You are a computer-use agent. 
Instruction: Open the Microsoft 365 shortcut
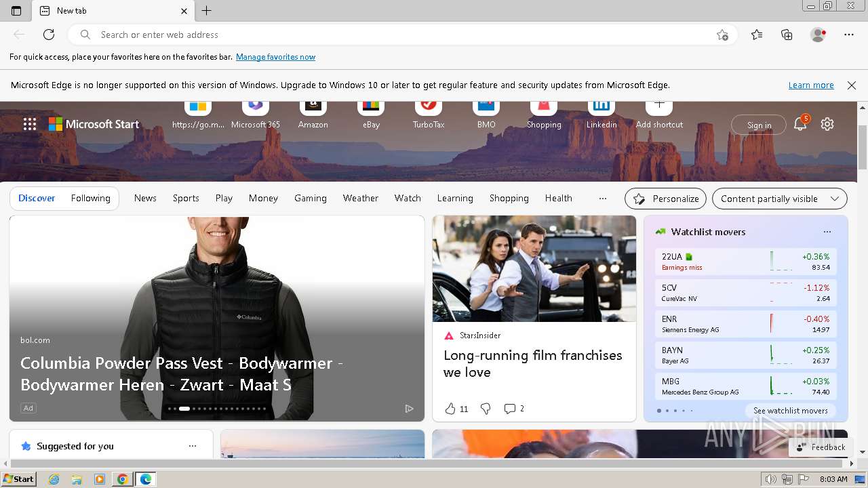pos(256,115)
